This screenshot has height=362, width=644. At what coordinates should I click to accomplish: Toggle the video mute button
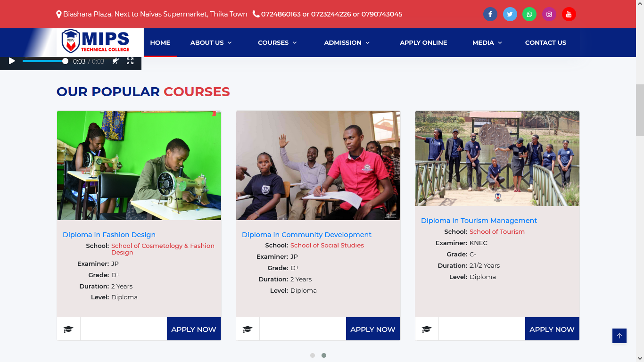pyautogui.click(x=116, y=61)
